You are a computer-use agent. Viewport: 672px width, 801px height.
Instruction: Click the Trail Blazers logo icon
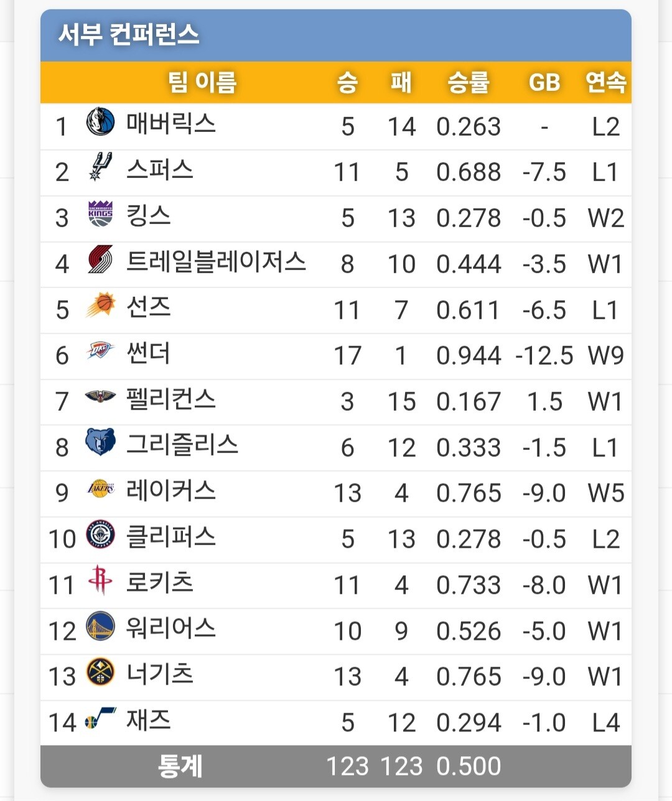pyautogui.click(x=100, y=259)
